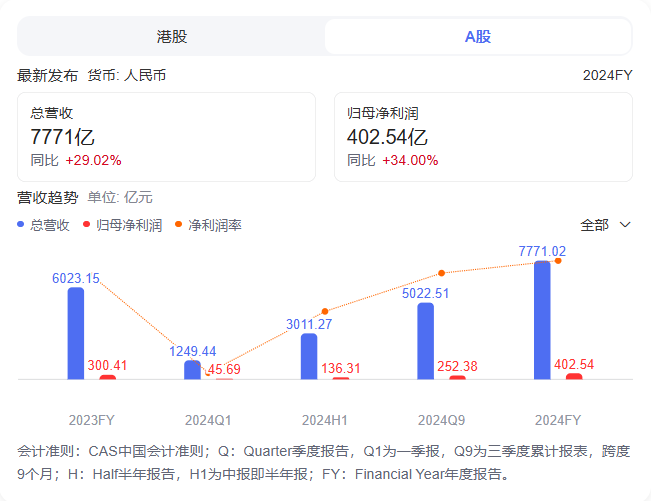This screenshot has height=501, width=651.
Task: Click the 2023FY axis label
Action: [91, 420]
